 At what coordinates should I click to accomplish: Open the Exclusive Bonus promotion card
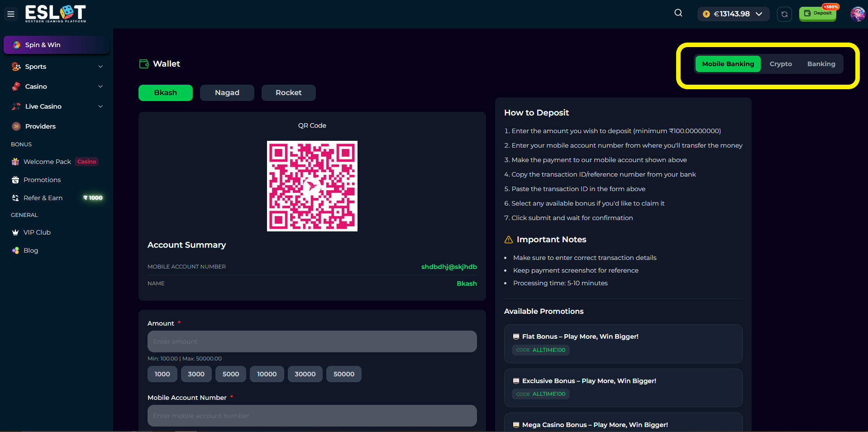(623, 388)
